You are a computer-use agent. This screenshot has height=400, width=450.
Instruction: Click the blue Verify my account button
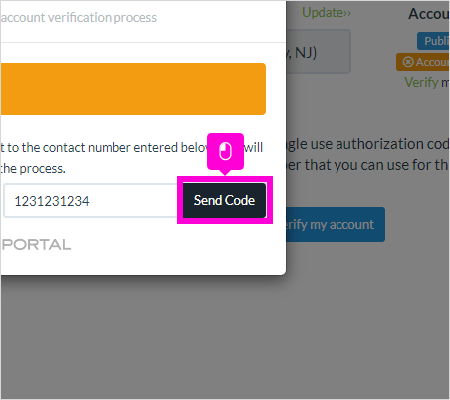[x=335, y=224]
